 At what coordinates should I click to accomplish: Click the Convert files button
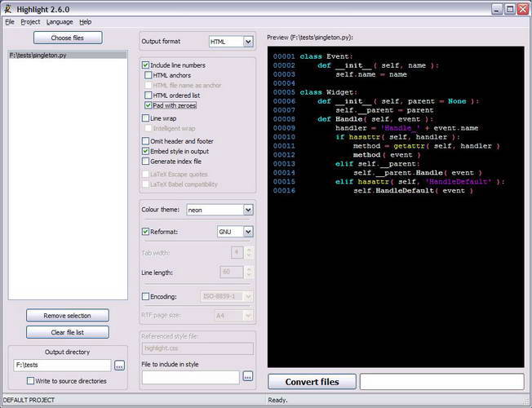click(x=313, y=382)
